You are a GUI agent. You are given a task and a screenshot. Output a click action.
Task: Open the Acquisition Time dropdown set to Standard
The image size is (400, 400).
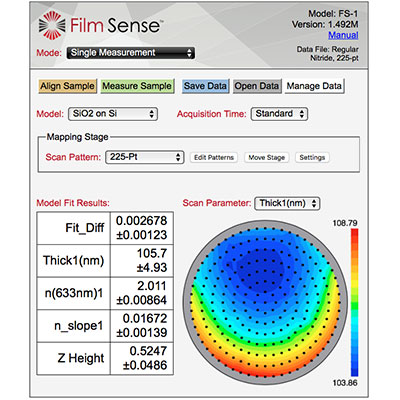(x=279, y=114)
